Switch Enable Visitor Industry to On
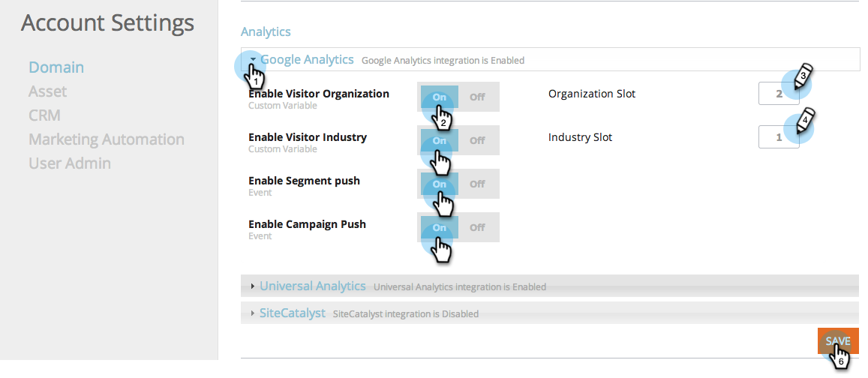 pos(440,140)
